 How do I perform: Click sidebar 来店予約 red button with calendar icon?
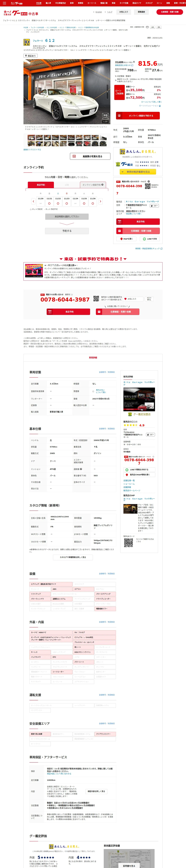(138, 222)
